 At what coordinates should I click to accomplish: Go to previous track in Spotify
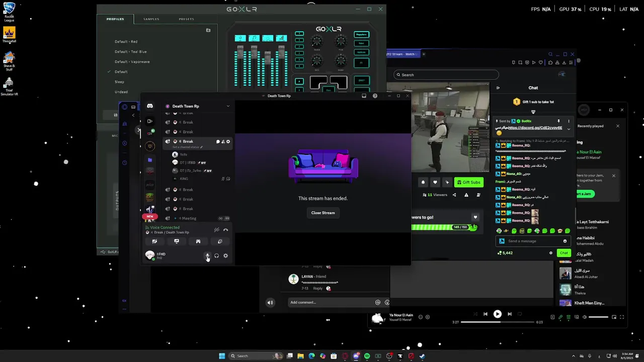(x=485, y=314)
